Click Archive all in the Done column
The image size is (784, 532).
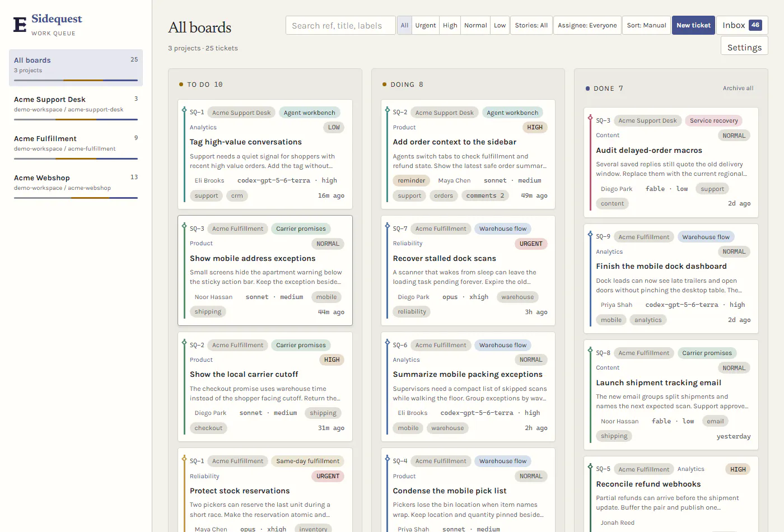tap(738, 88)
